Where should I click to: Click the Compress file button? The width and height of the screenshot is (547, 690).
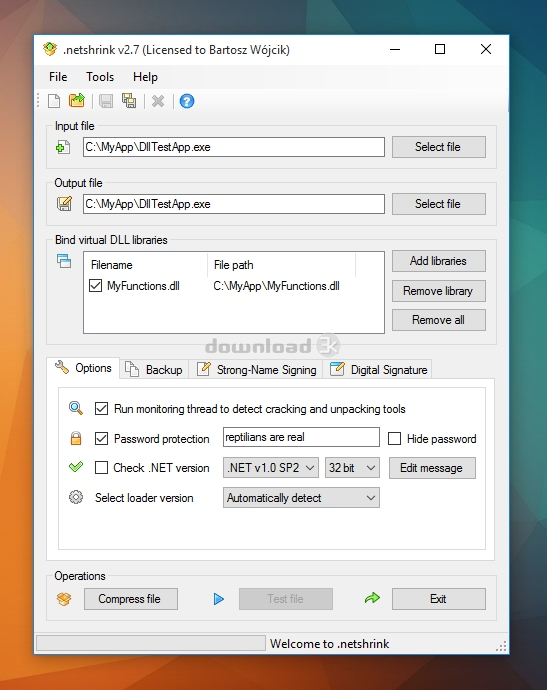coord(131,599)
